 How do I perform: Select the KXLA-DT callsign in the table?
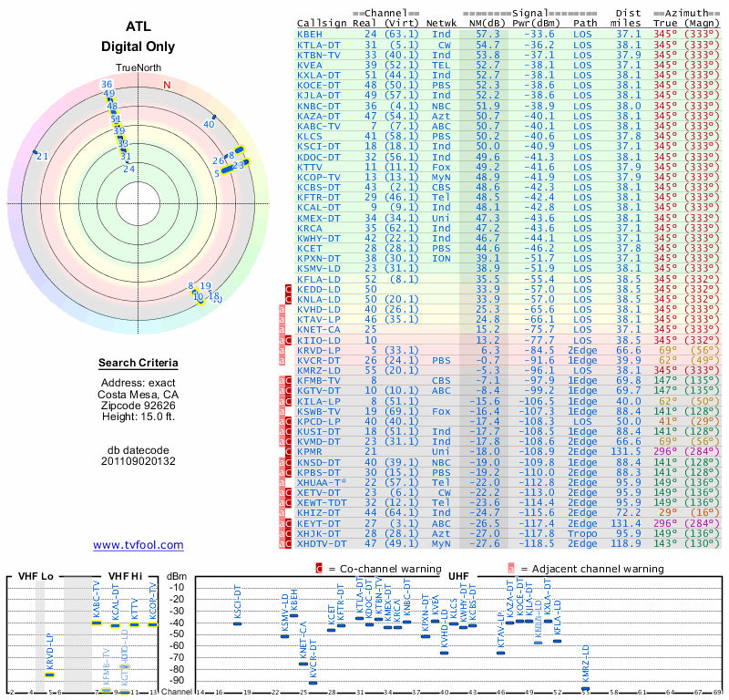click(319, 76)
